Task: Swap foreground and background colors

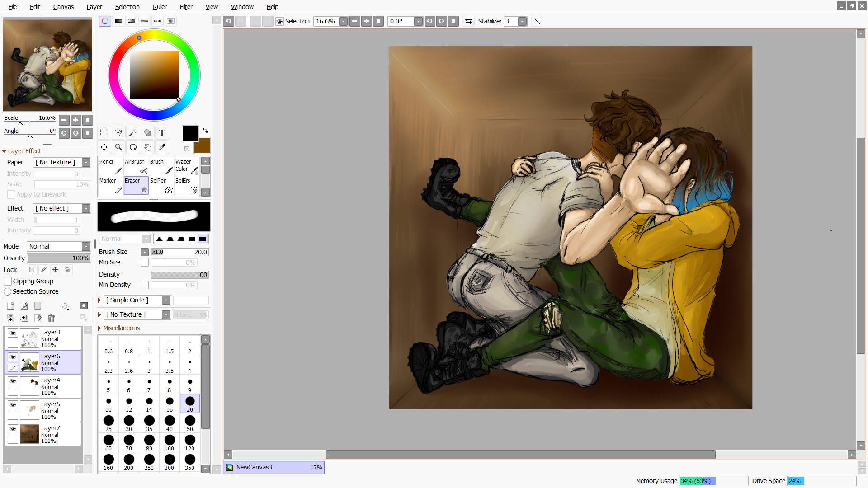Action: point(205,131)
